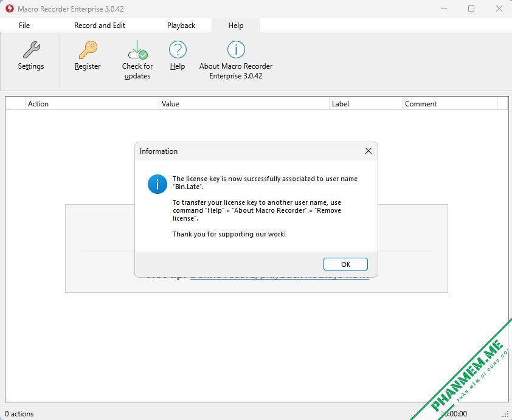Click the Action column header
The image size is (512, 420).
[x=92, y=104]
